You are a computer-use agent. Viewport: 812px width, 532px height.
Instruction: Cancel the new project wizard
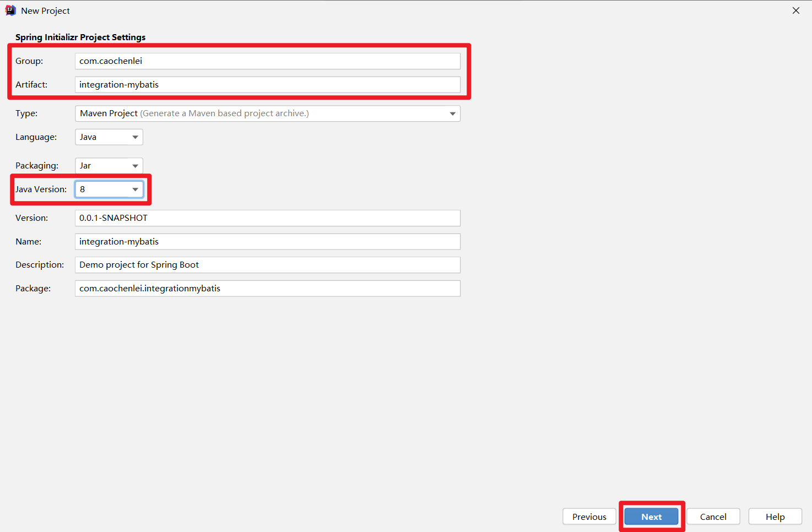713,517
